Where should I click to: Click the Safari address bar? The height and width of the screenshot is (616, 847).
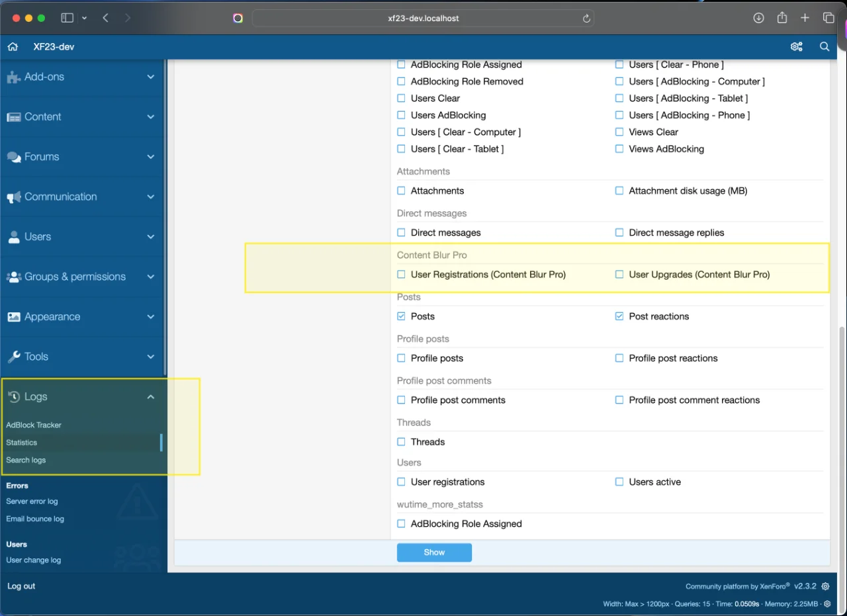click(423, 19)
